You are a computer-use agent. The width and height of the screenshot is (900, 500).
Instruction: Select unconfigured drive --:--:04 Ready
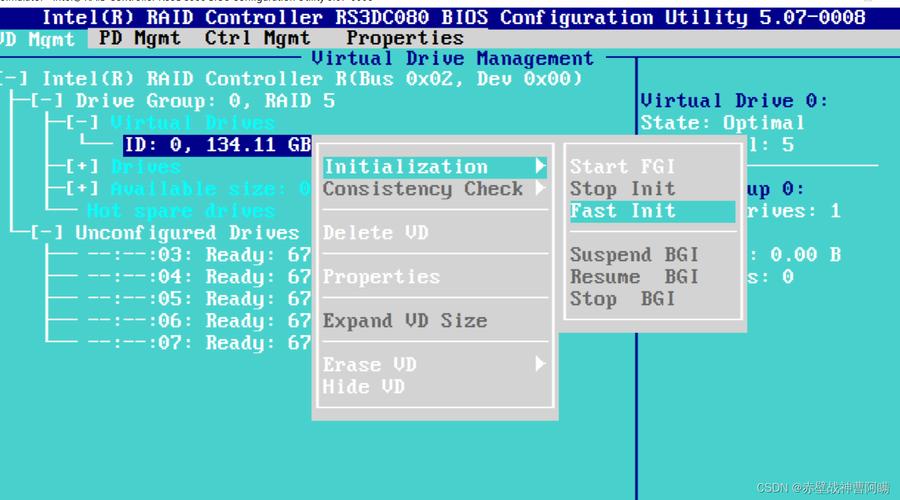199,277
